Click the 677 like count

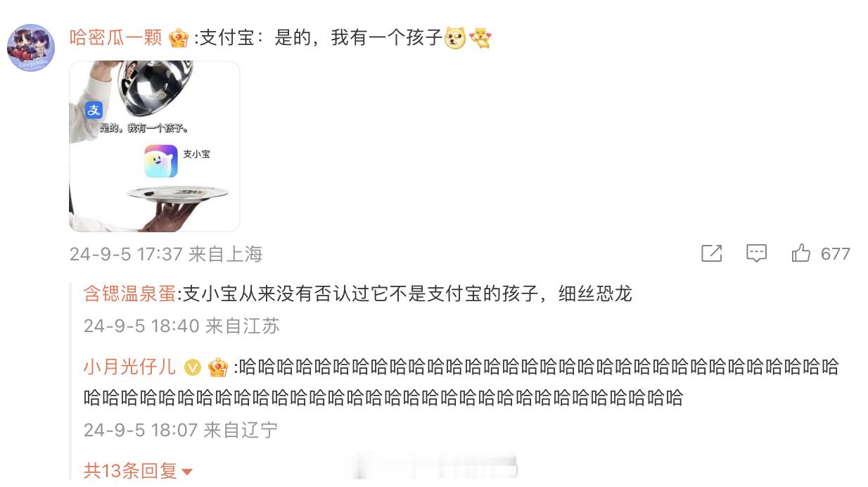[836, 254]
